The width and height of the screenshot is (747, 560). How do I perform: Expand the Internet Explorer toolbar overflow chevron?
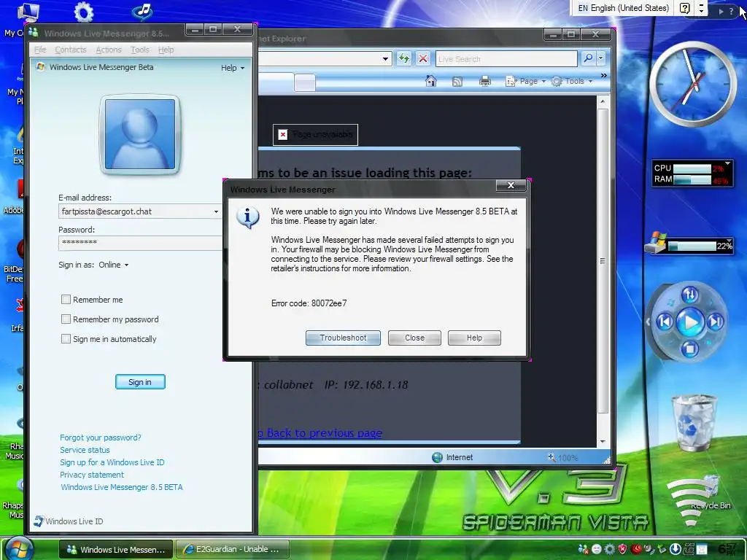click(x=603, y=76)
